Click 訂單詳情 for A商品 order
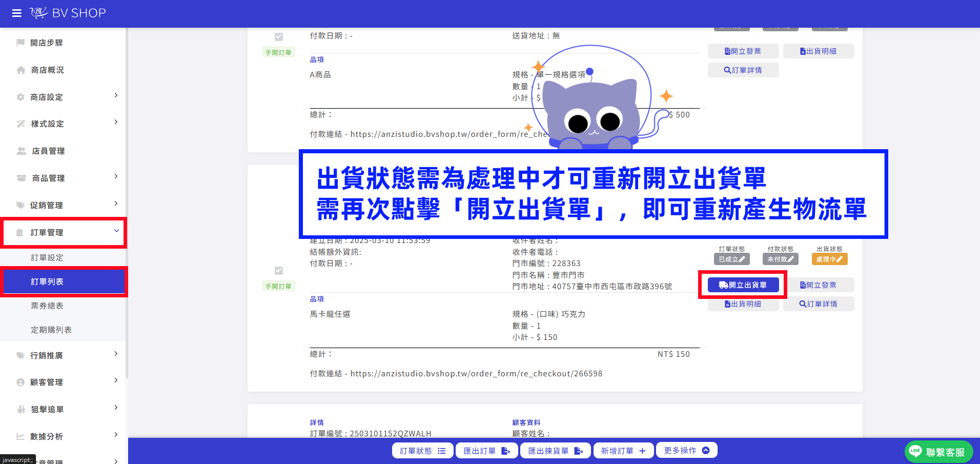The height and width of the screenshot is (464, 980). pyautogui.click(x=743, y=70)
